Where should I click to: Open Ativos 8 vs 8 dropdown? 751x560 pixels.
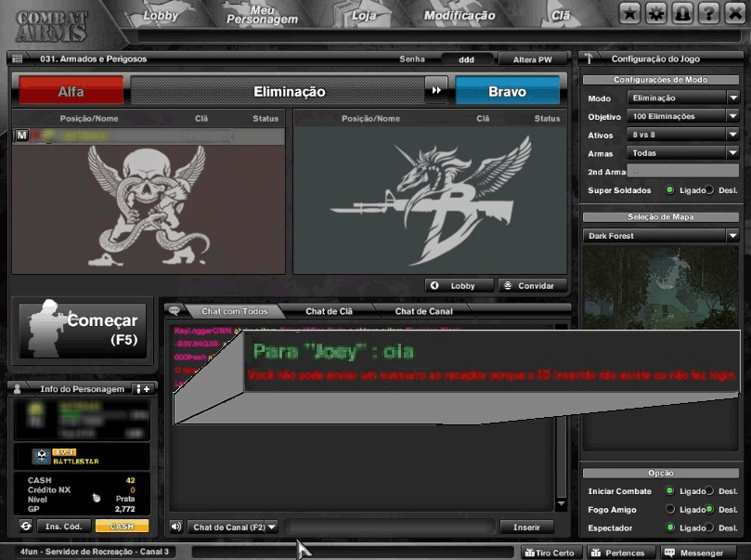coord(683,135)
